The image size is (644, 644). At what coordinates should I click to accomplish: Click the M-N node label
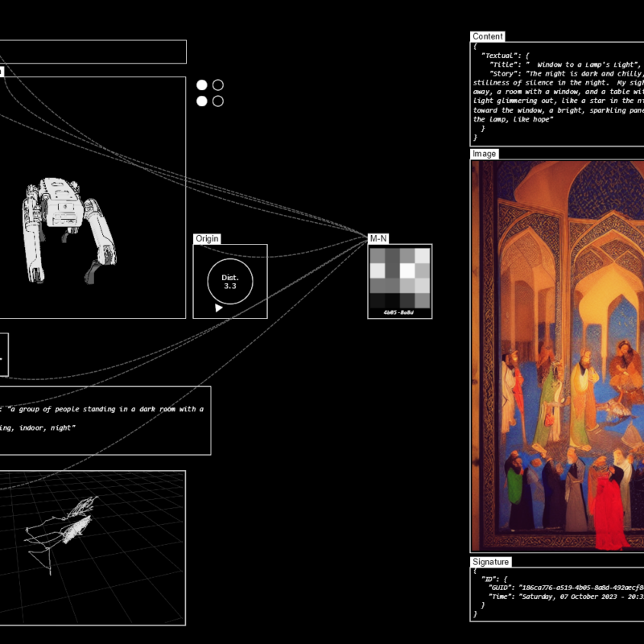click(x=378, y=239)
